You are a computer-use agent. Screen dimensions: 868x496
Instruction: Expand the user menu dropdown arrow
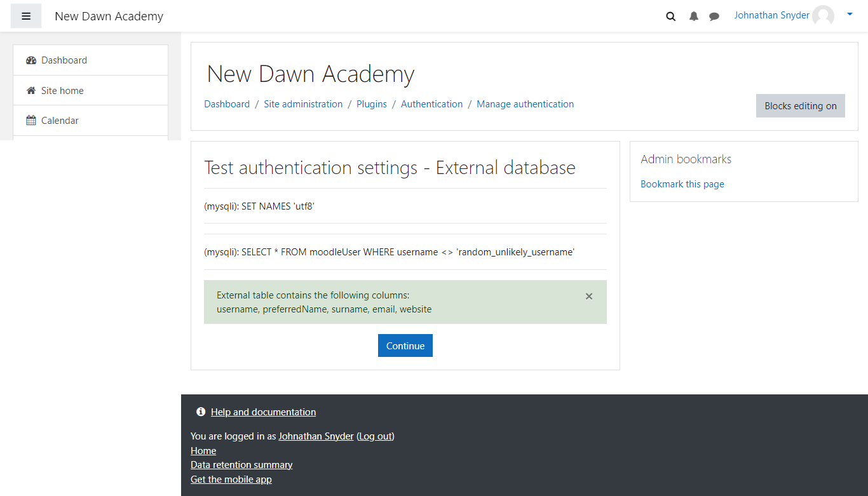[x=850, y=14]
